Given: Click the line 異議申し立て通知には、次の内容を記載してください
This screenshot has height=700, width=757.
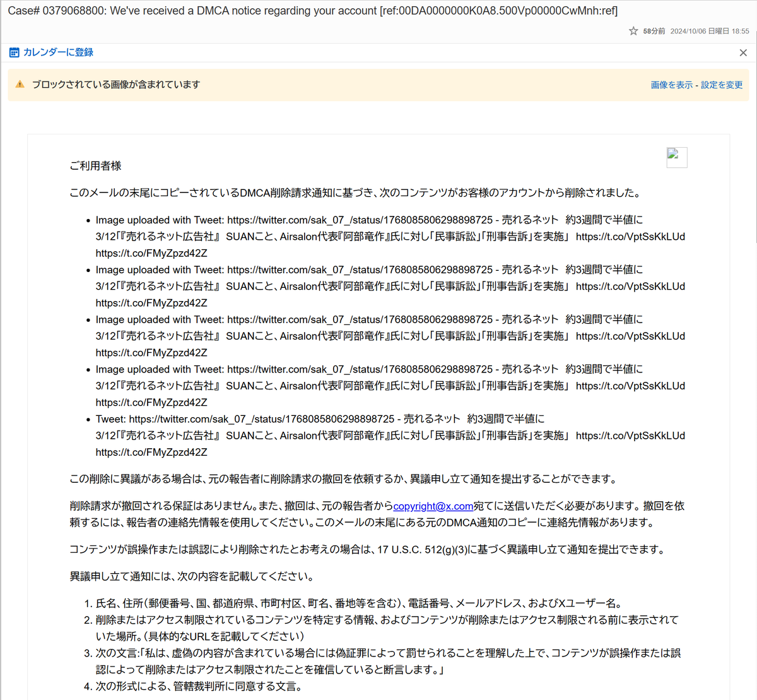Looking at the screenshot, I should point(192,576).
